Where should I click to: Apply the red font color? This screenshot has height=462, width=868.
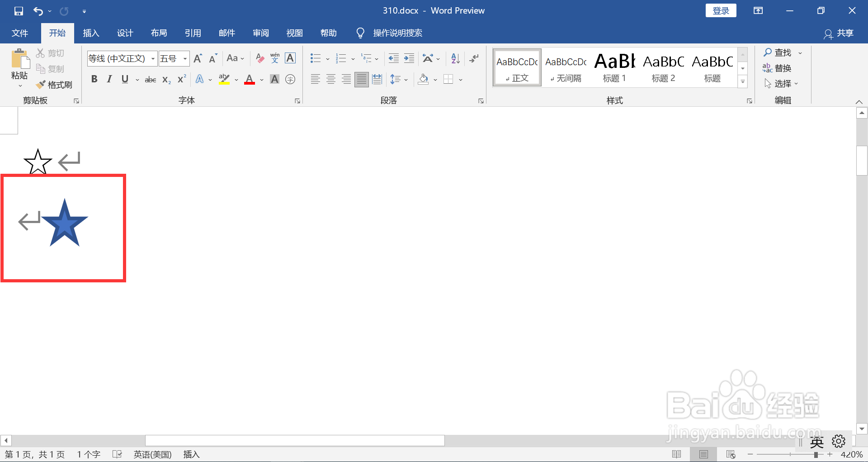point(250,80)
